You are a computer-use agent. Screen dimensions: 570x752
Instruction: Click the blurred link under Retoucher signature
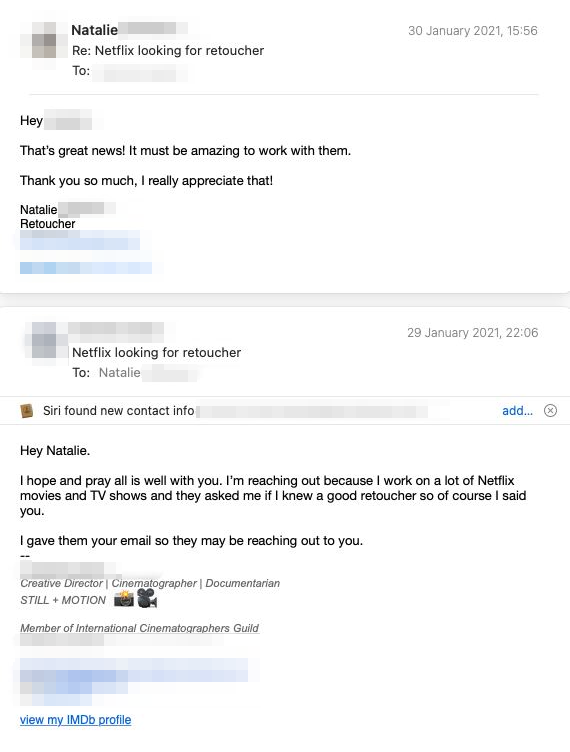[80, 240]
